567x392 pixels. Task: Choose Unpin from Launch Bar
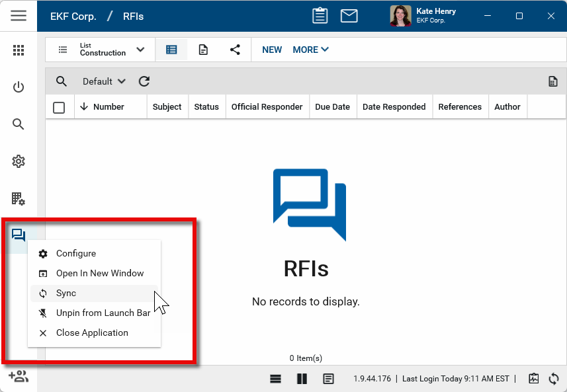(x=103, y=313)
